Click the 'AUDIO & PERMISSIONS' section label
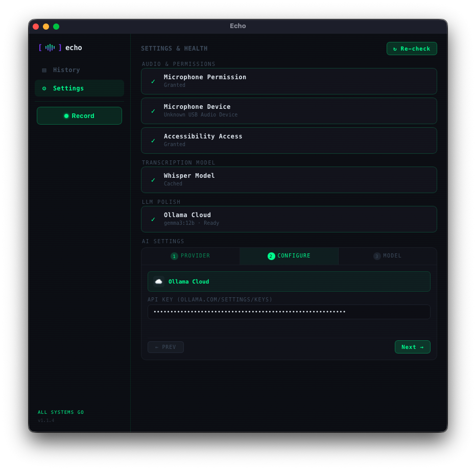The width and height of the screenshot is (476, 470). coord(179,64)
